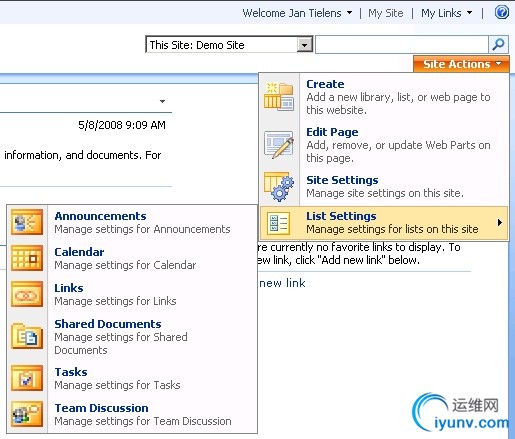Expand the List Settings submenu arrow
The image size is (515, 439).
pos(499,223)
